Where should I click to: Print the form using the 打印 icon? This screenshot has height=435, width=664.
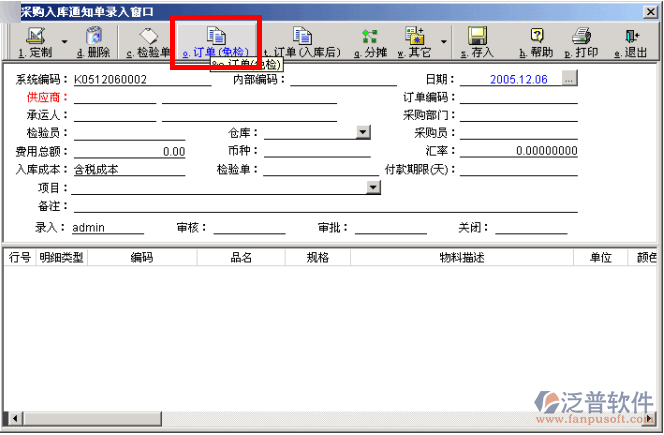tap(583, 42)
